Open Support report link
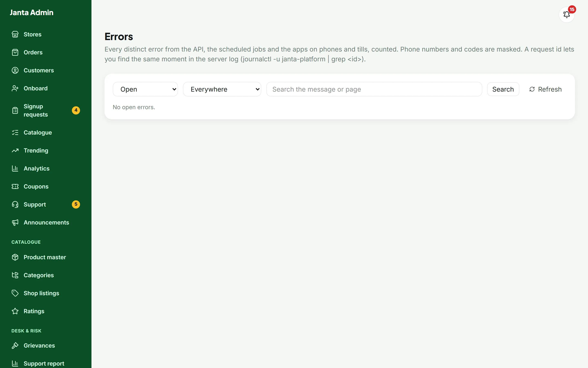The height and width of the screenshot is (368, 588). pos(46,363)
